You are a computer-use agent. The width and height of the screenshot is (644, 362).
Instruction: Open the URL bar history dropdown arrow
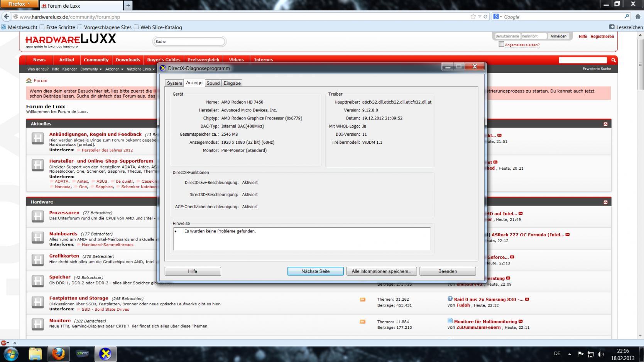(480, 17)
